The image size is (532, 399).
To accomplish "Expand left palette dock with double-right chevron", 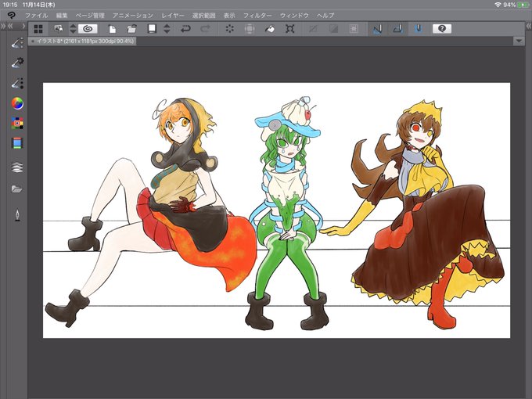I will point(3,26).
